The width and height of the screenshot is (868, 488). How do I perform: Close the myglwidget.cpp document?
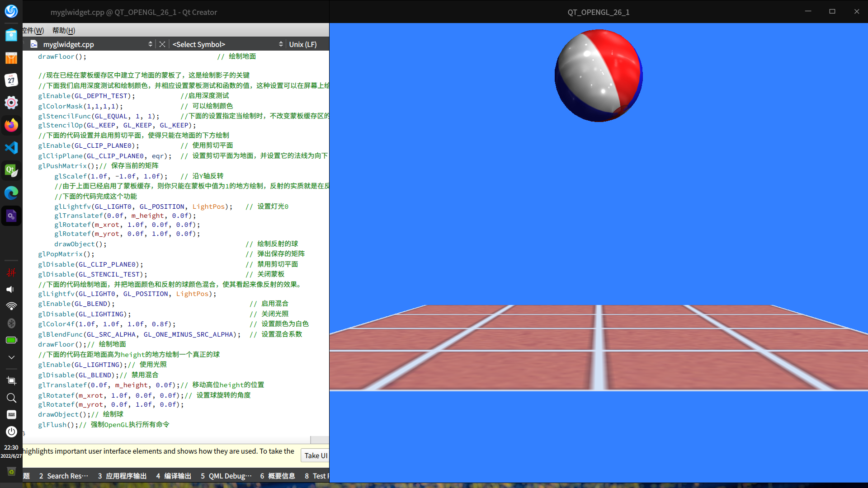(162, 44)
